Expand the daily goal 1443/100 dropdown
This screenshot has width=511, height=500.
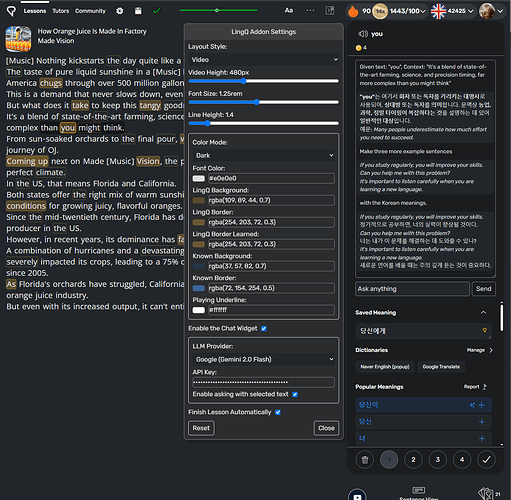(423, 11)
